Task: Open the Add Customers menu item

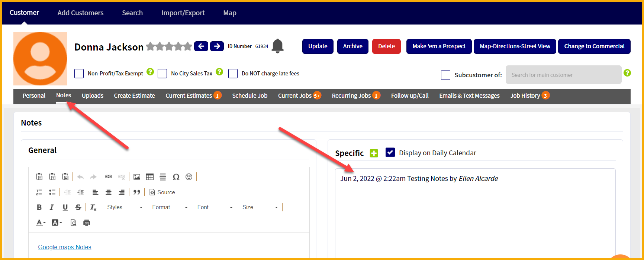Action: (80, 13)
